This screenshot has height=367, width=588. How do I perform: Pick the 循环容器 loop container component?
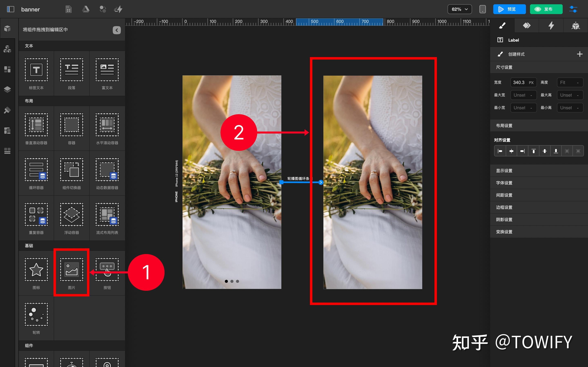36,173
